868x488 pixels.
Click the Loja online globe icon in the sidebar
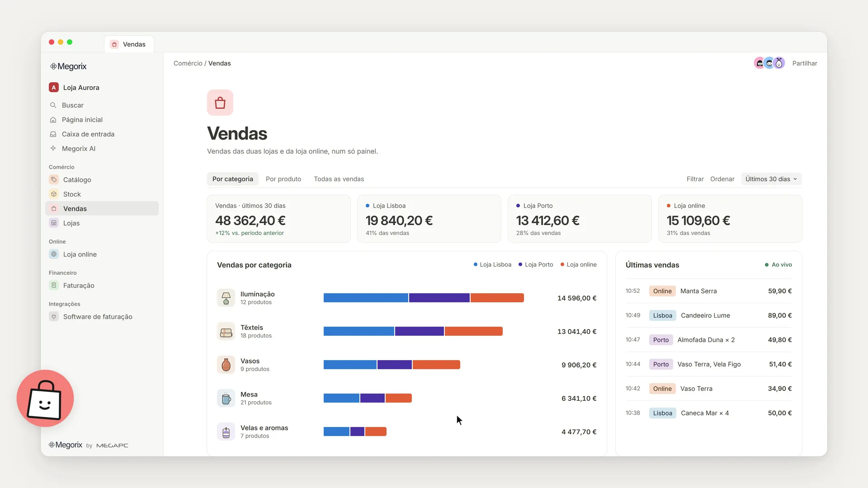54,254
